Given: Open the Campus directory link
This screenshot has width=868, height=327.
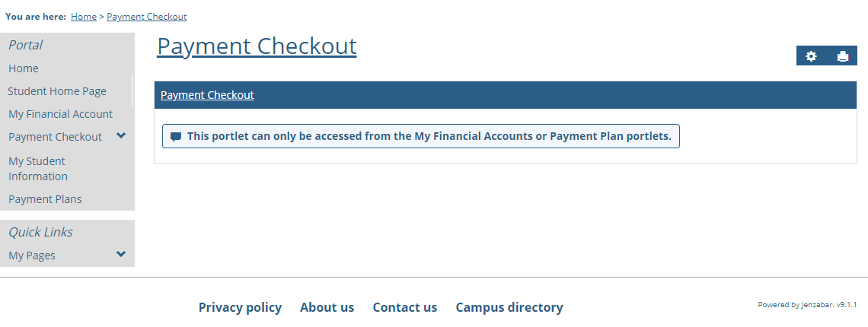Looking at the screenshot, I should click(x=509, y=307).
